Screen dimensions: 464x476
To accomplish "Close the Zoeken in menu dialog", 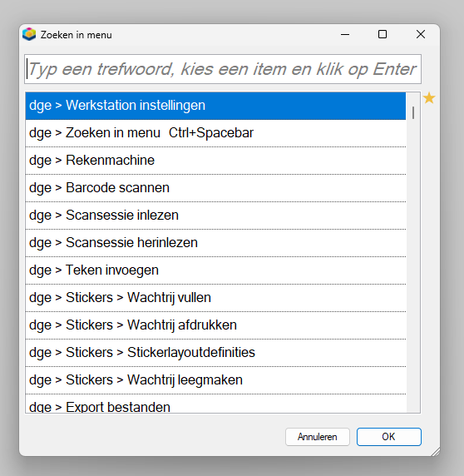I will 421,34.
